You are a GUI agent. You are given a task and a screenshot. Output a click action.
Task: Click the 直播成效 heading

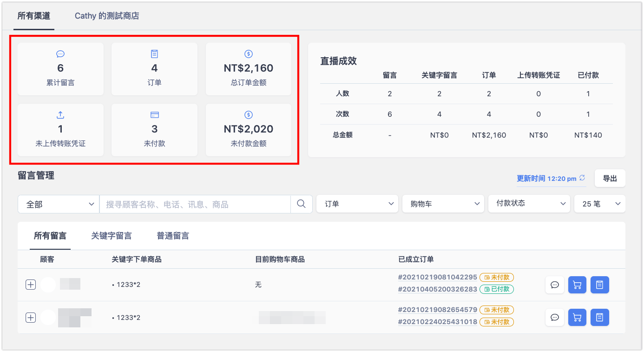click(338, 61)
